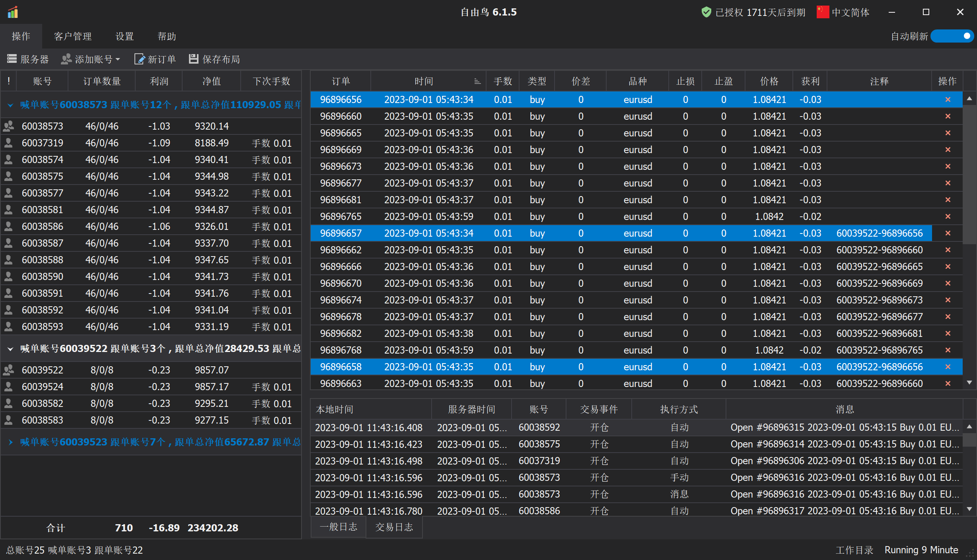
Task: Close order 96896682 with red X
Action: (x=948, y=333)
